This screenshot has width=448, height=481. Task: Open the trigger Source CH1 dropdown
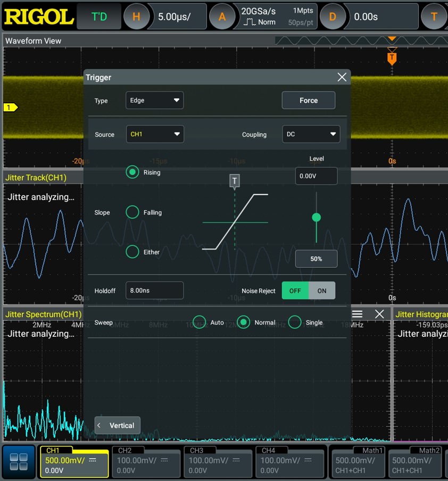click(x=155, y=134)
